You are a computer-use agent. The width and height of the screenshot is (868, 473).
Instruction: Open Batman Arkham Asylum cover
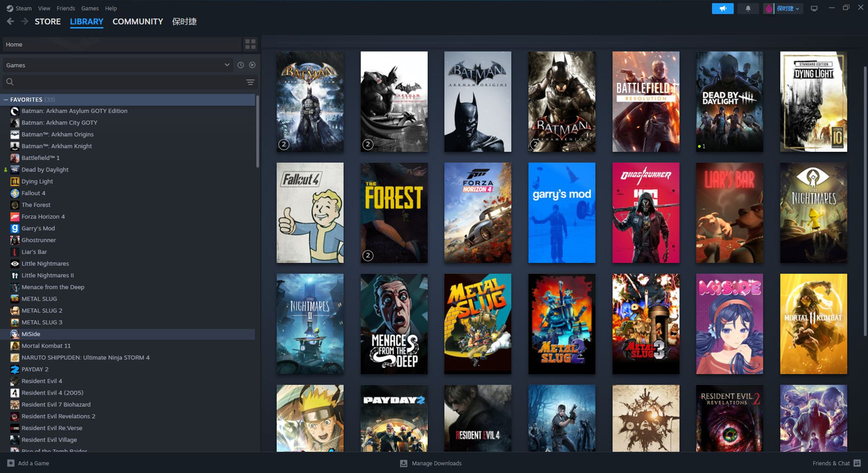(x=310, y=102)
